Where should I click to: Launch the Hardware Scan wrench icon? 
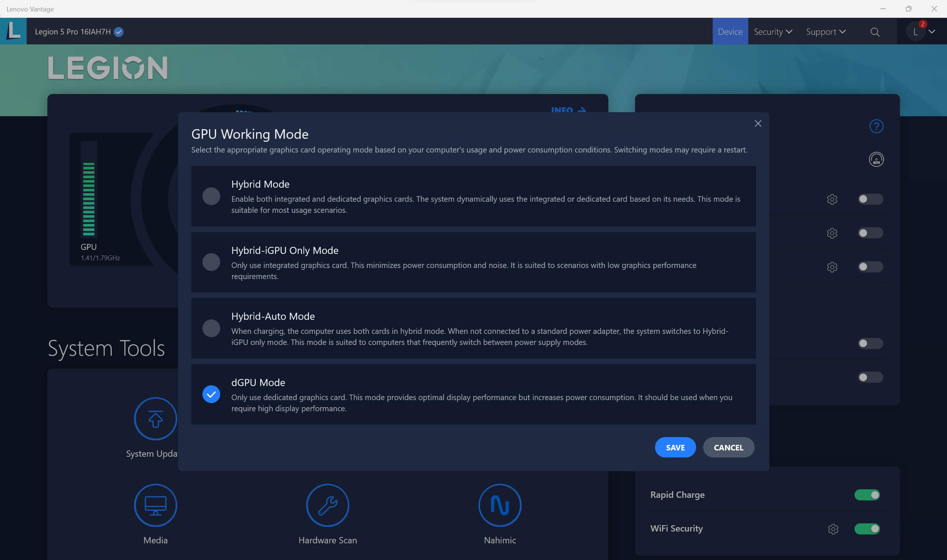[x=328, y=505]
